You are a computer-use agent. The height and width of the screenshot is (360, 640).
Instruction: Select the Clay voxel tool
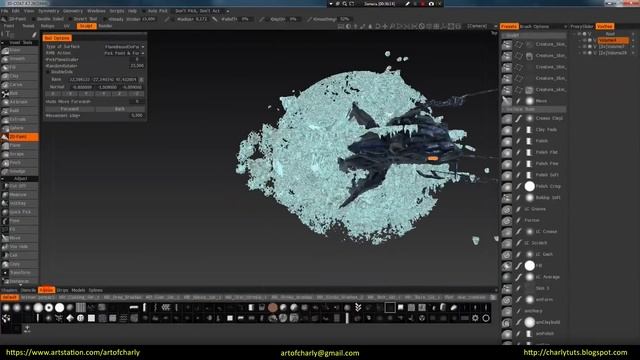pyautogui.click(x=20, y=76)
